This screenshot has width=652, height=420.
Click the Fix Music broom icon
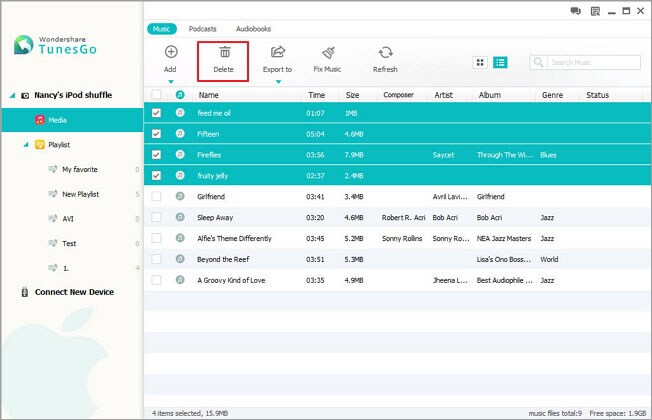pos(328,52)
